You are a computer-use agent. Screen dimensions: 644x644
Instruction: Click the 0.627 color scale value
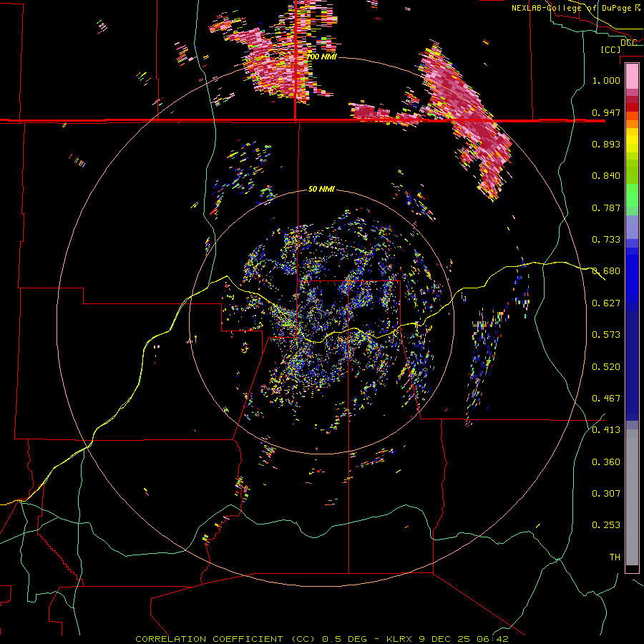(x=606, y=303)
